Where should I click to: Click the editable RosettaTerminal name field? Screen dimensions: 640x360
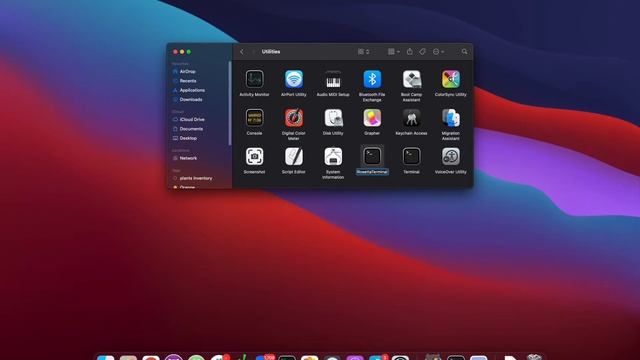click(372, 172)
